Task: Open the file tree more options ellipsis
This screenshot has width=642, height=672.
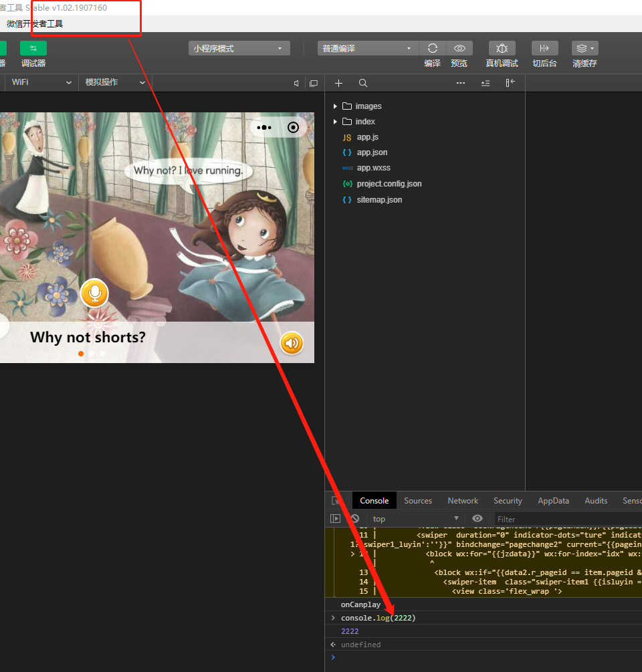Action: tap(461, 83)
